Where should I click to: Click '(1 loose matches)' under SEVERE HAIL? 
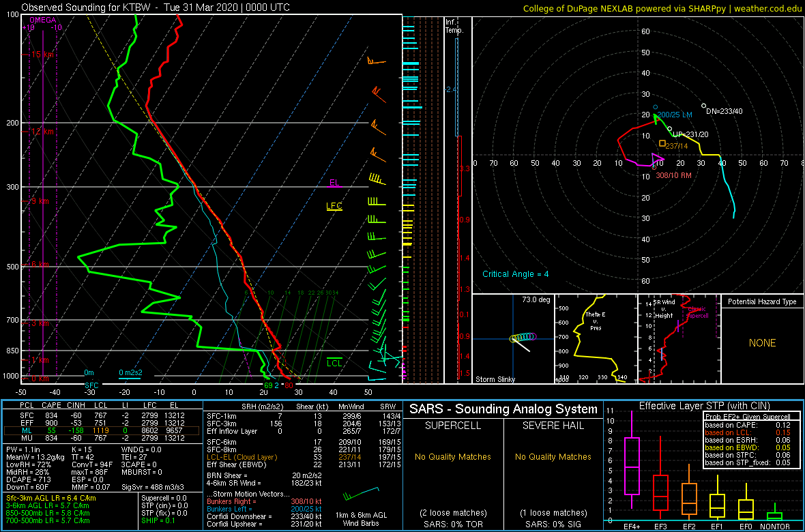(553, 512)
